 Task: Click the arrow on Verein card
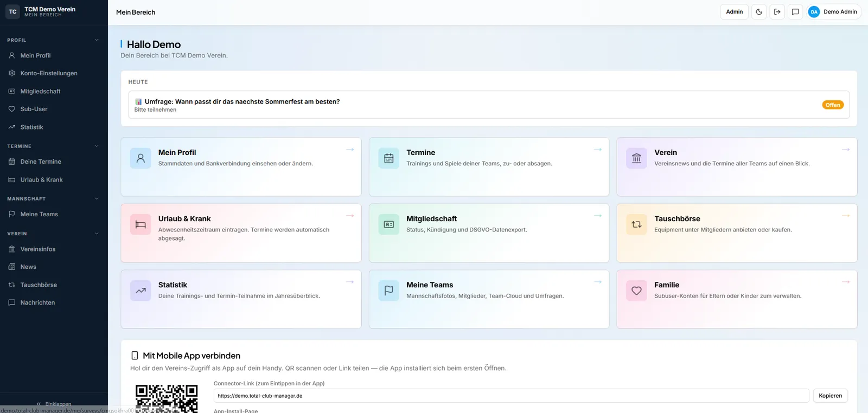(846, 150)
